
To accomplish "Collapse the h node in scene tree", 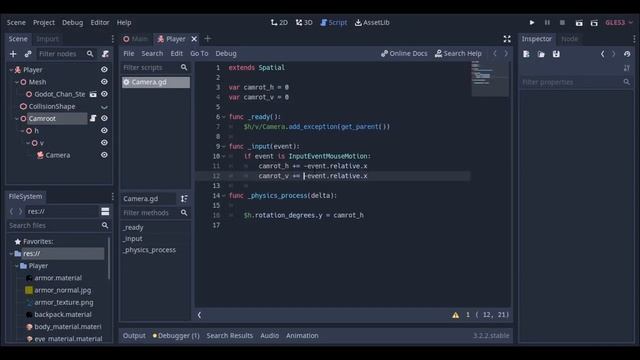I will click(22, 131).
